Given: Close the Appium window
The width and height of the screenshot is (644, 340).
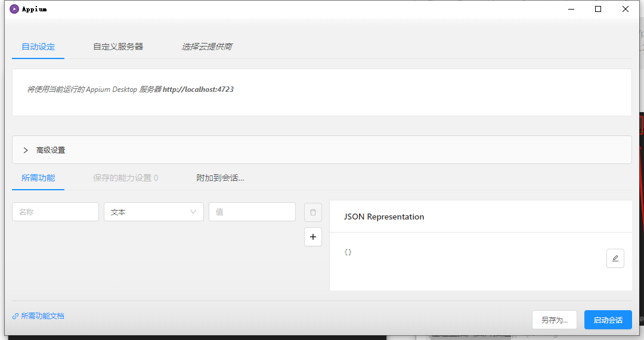Looking at the screenshot, I should [625, 9].
